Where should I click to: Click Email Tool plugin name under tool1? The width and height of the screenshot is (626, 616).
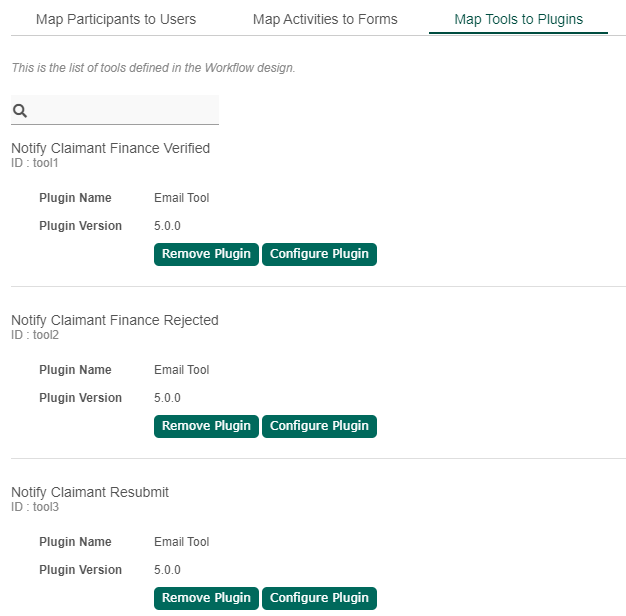coord(182,198)
